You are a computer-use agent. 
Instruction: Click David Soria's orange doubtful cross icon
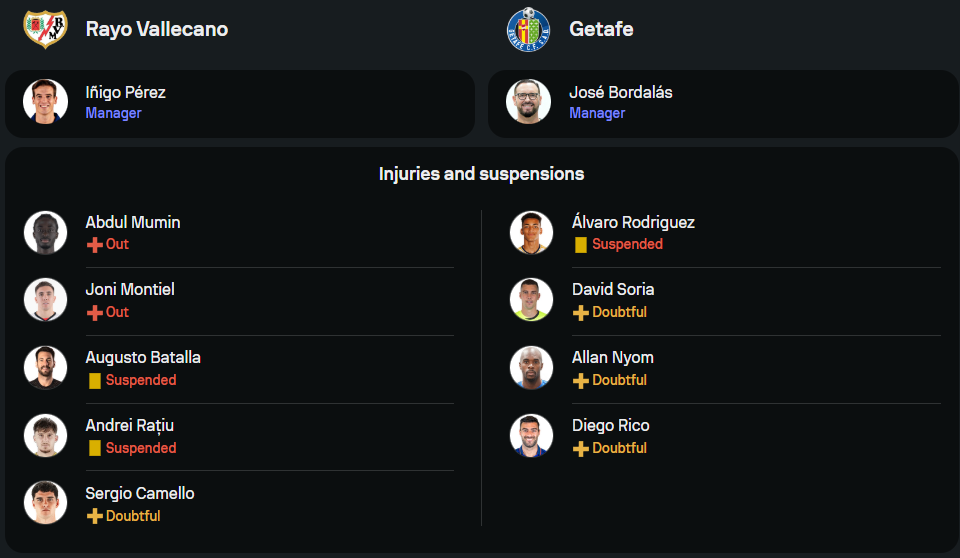coord(580,312)
